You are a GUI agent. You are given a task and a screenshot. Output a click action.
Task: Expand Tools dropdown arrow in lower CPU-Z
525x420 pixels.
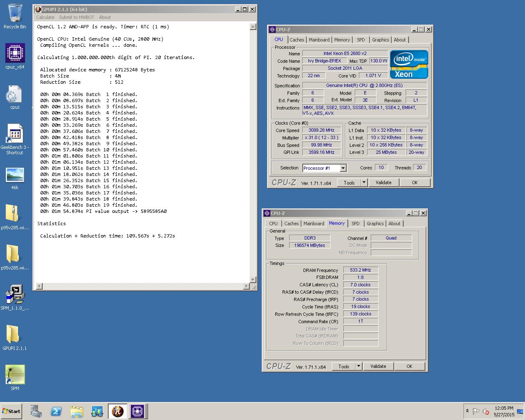pos(358,366)
